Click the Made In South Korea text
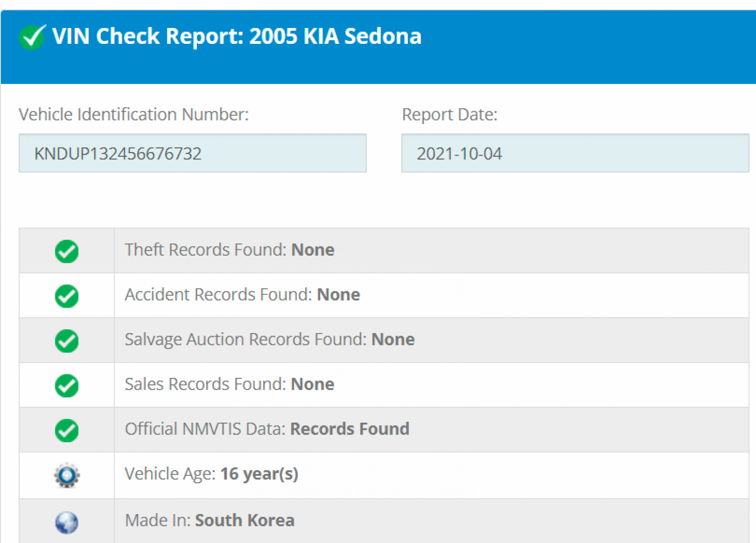Viewport: 756px width, 543px height. tap(210, 520)
